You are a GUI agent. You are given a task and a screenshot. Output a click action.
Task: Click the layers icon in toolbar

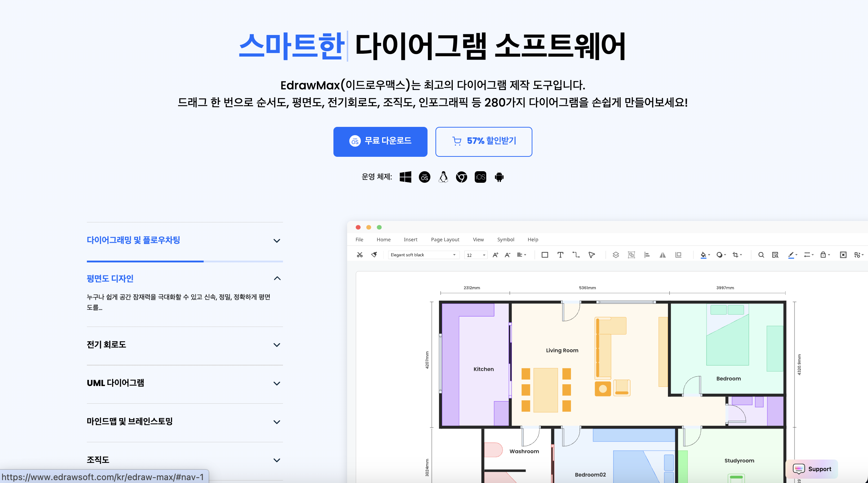click(x=616, y=255)
